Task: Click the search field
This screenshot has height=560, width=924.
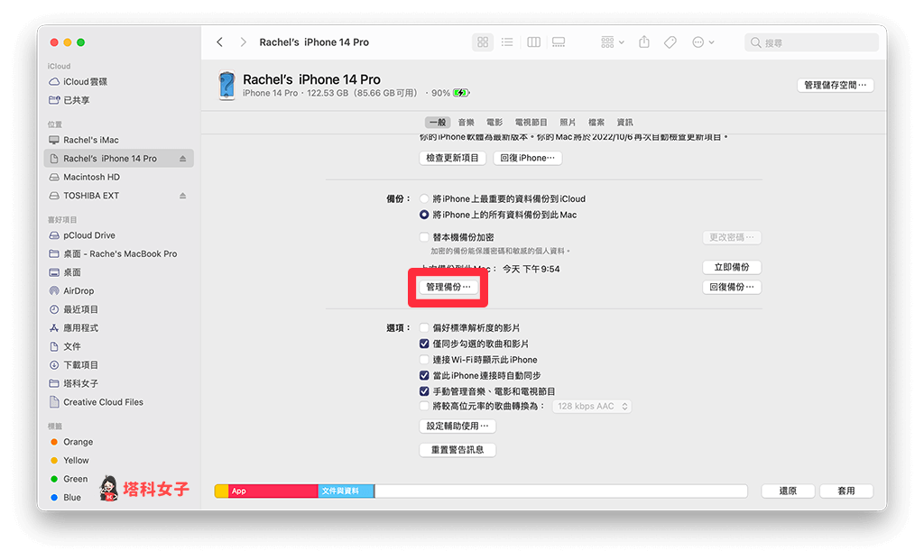Action: pos(811,42)
